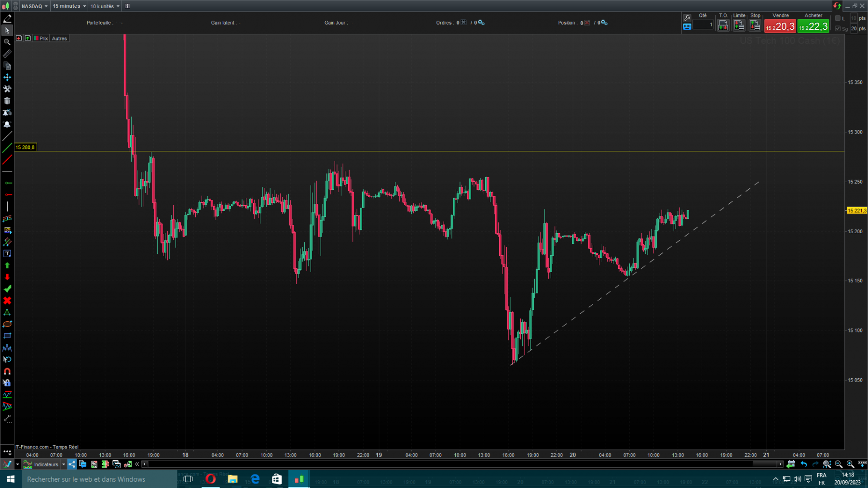Click the copy objects icon
The image size is (868, 488).
(x=7, y=66)
